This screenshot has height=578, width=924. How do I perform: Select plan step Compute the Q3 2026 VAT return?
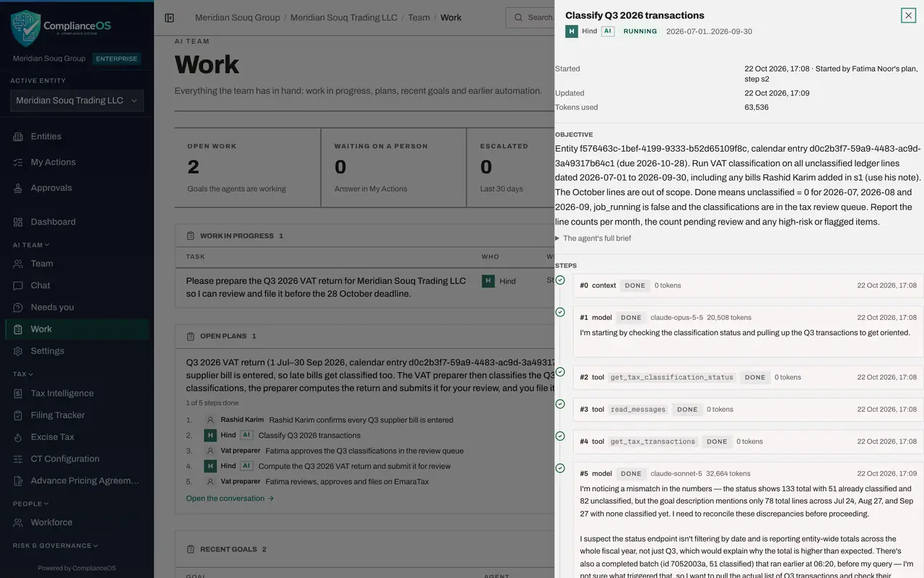click(354, 466)
